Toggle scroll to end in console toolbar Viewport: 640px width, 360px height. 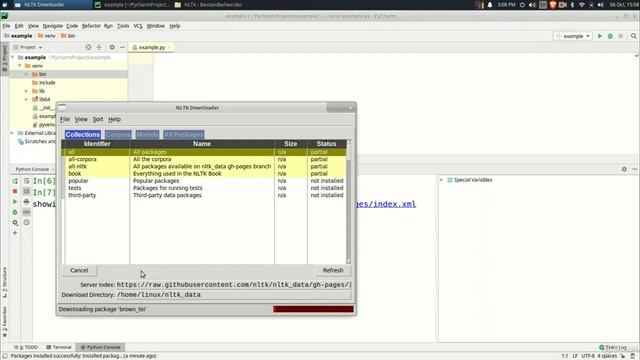[27, 191]
